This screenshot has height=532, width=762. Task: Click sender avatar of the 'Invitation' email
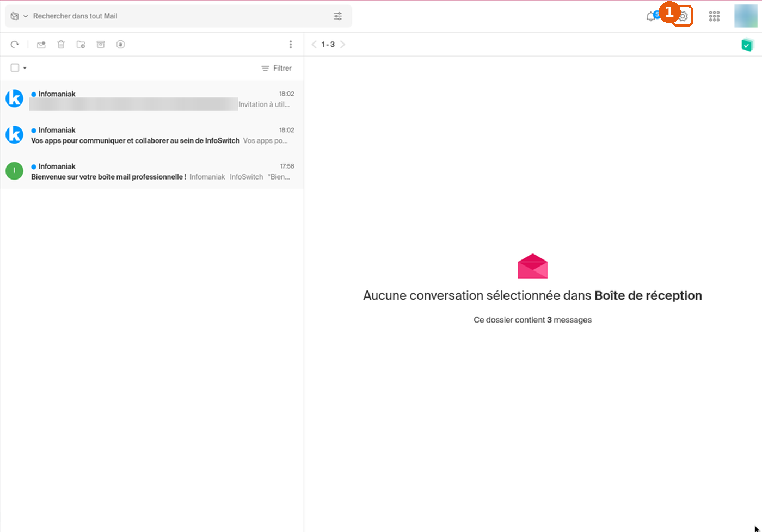(x=14, y=98)
